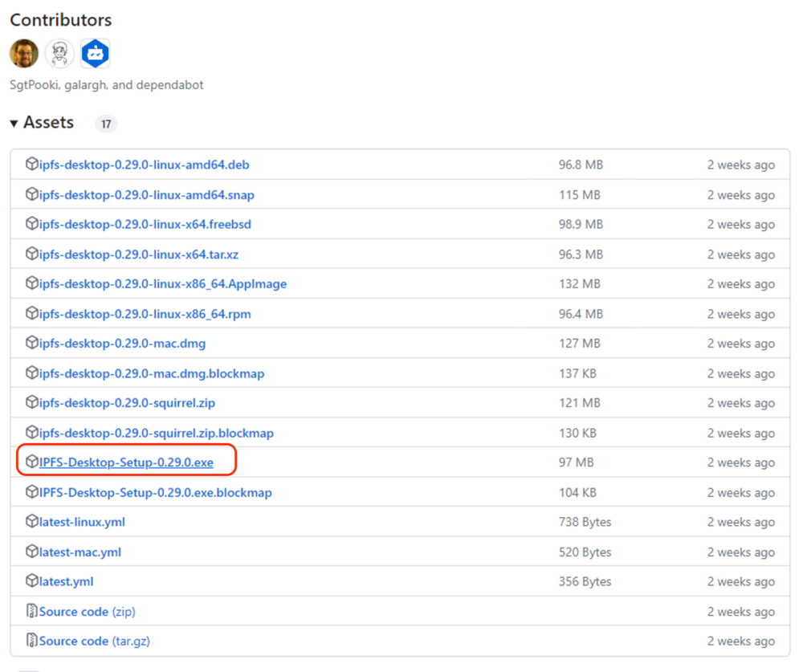Click zip file icon beside Source code (zip)

pyautogui.click(x=32, y=611)
